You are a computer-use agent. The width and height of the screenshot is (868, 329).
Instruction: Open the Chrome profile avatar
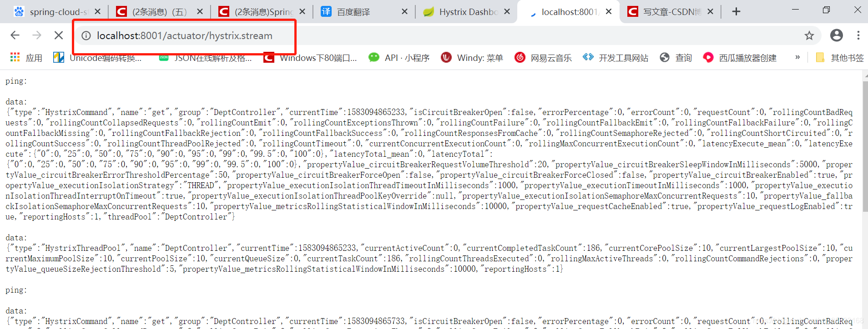(x=836, y=35)
